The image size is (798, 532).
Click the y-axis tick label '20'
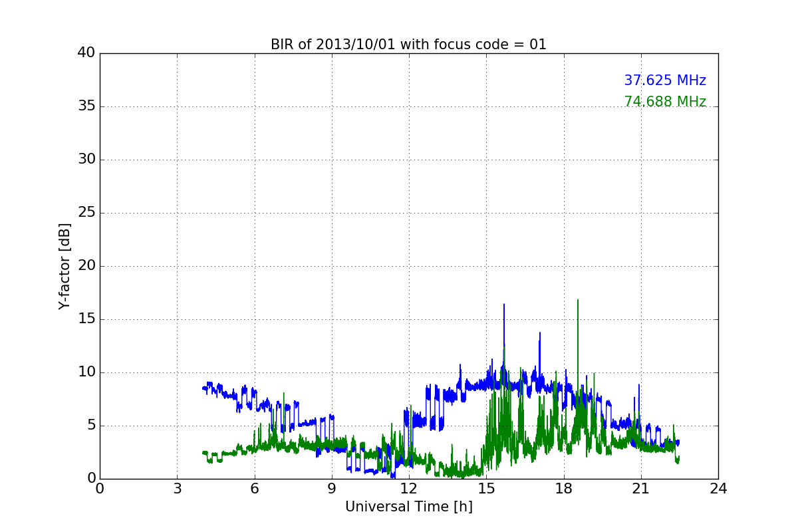coord(86,266)
